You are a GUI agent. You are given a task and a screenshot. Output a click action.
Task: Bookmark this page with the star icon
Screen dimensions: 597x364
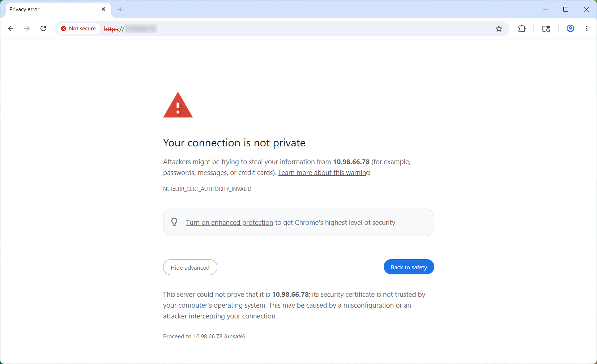tap(499, 29)
